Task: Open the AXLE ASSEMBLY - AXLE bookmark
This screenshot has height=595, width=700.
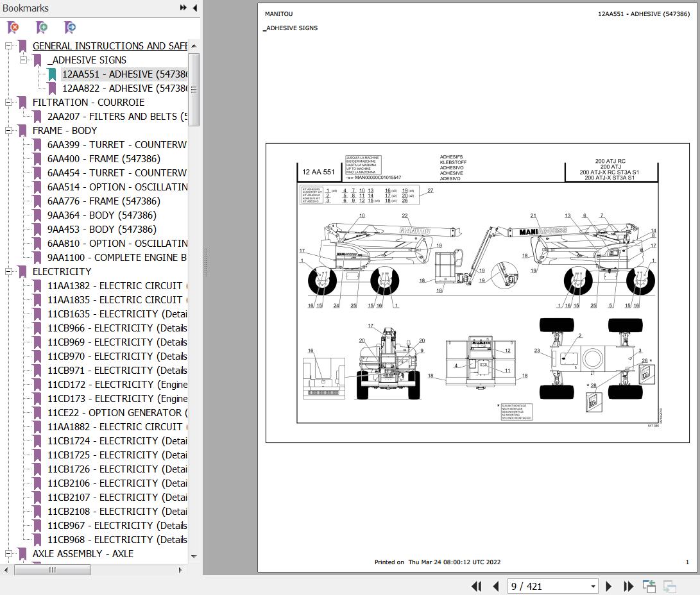Action: tap(83, 553)
